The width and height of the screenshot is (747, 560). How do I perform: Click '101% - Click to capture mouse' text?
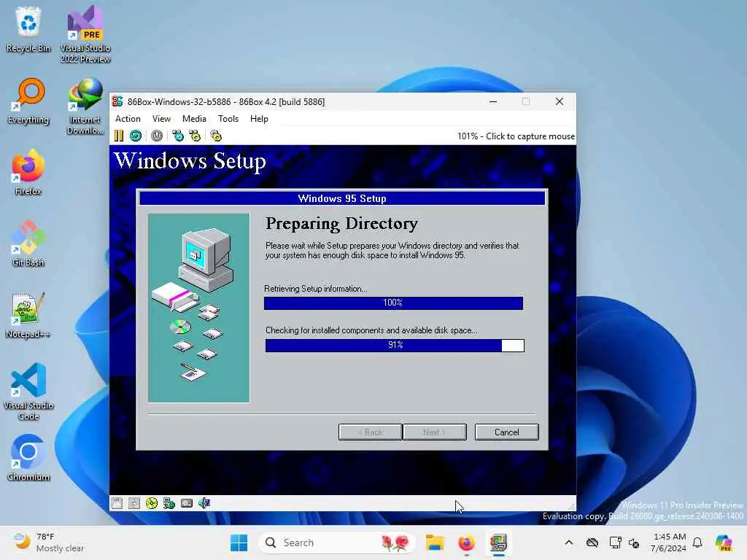click(x=516, y=136)
